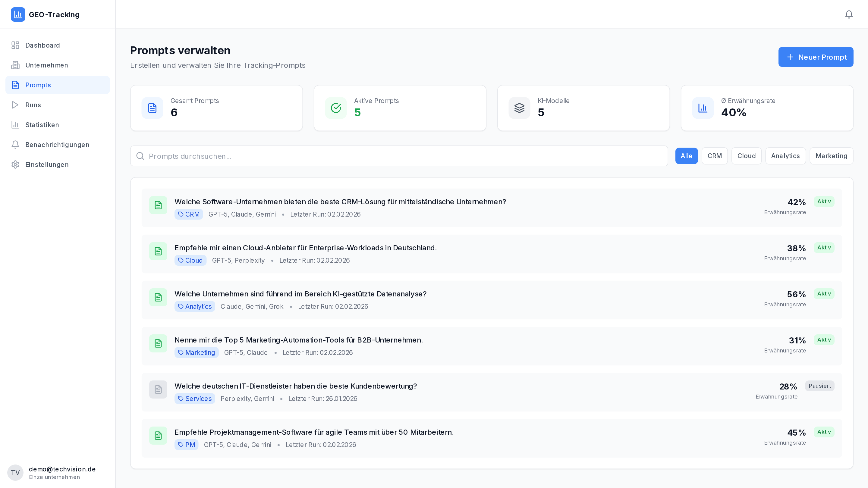This screenshot has height=488, width=868.
Task: Open Einstellungen via gear icon
Action: tap(15, 165)
